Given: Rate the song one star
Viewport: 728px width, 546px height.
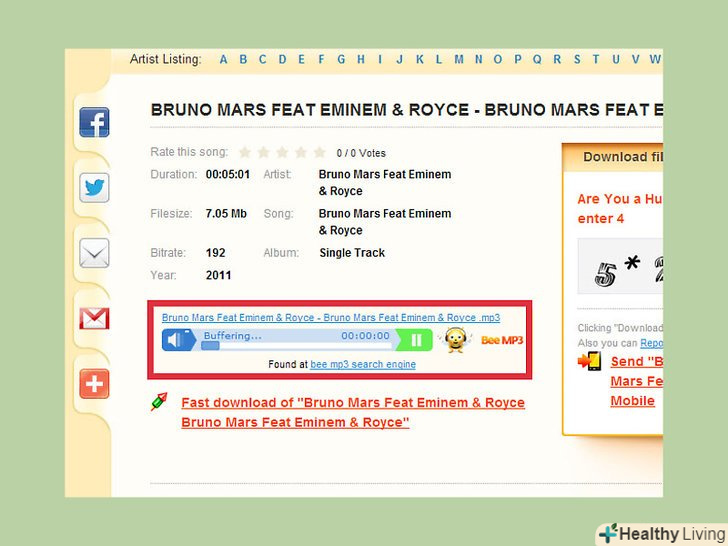Looking at the screenshot, I should pos(245,152).
